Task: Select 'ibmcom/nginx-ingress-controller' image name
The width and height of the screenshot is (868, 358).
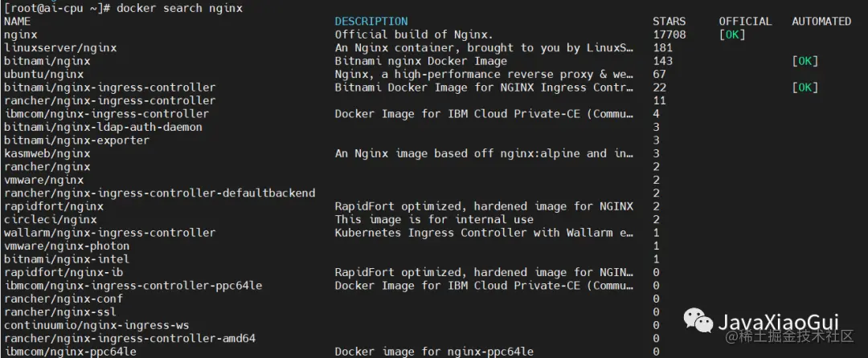Action: tap(106, 114)
